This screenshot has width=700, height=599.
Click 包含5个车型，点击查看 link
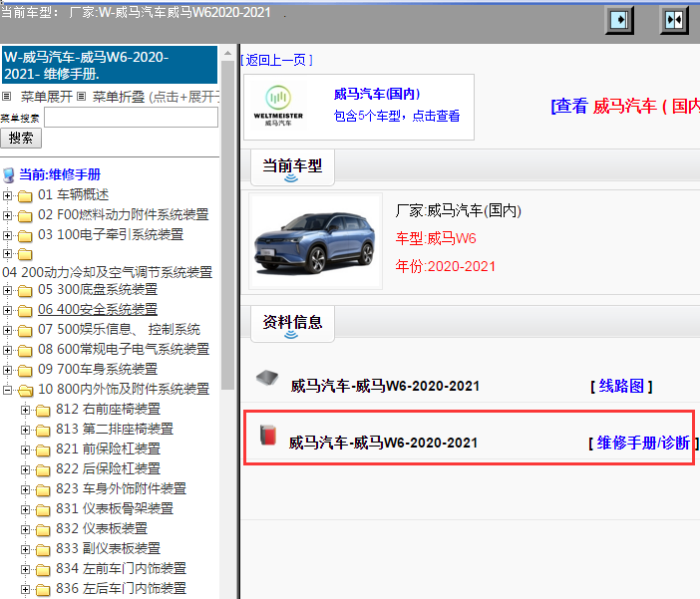(x=397, y=116)
